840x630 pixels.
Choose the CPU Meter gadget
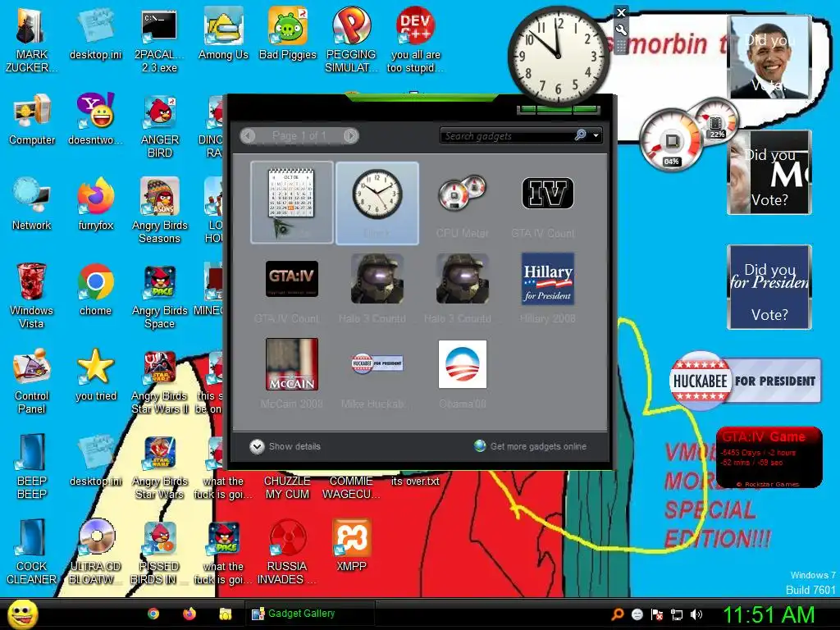(x=463, y=203)
